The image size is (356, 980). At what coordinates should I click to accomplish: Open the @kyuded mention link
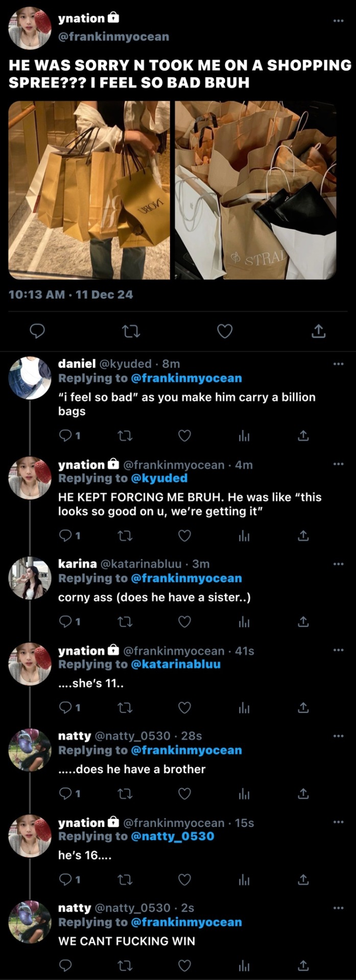[x=159, y=478]
